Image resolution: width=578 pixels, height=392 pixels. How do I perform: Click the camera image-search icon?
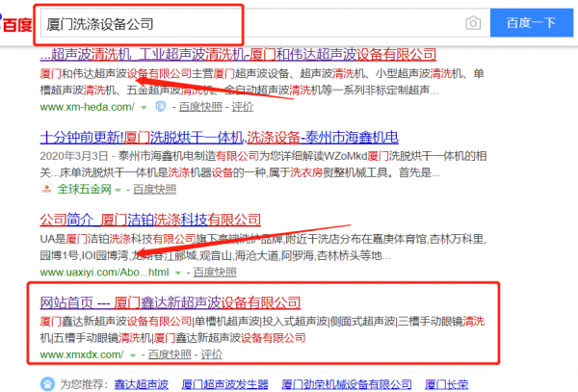[473, 22]
